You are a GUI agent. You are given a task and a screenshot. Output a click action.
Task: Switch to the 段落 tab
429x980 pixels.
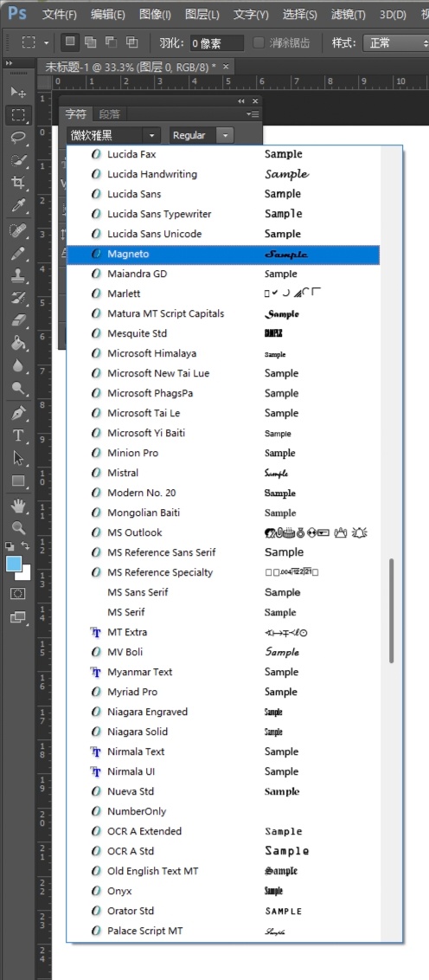tap(109, 113)
